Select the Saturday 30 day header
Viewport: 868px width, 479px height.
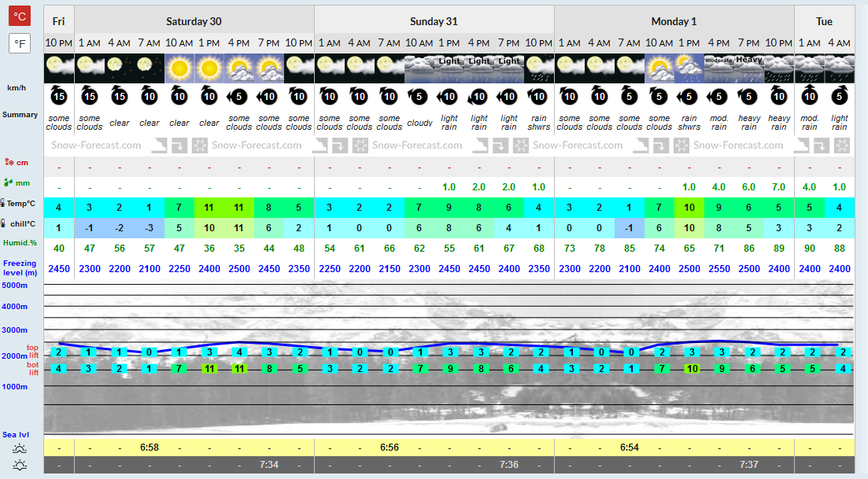194,21
